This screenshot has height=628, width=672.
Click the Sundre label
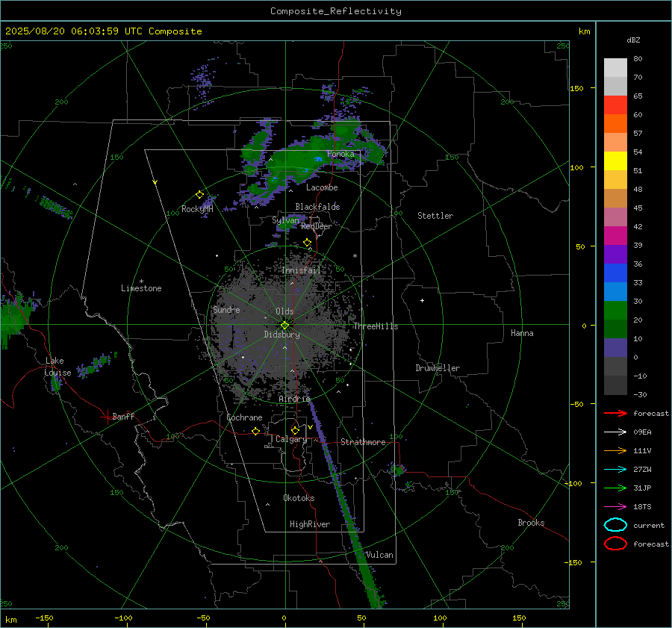point(226,310)
